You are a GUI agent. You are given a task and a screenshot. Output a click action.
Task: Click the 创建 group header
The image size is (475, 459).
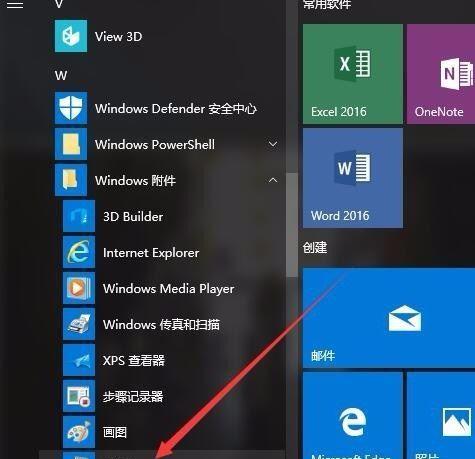(315, 248)
